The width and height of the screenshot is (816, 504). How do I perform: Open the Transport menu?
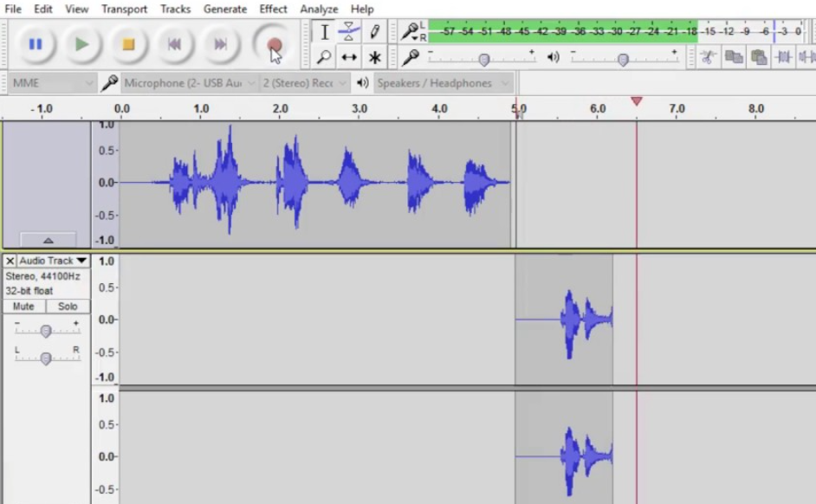[124, 9]
